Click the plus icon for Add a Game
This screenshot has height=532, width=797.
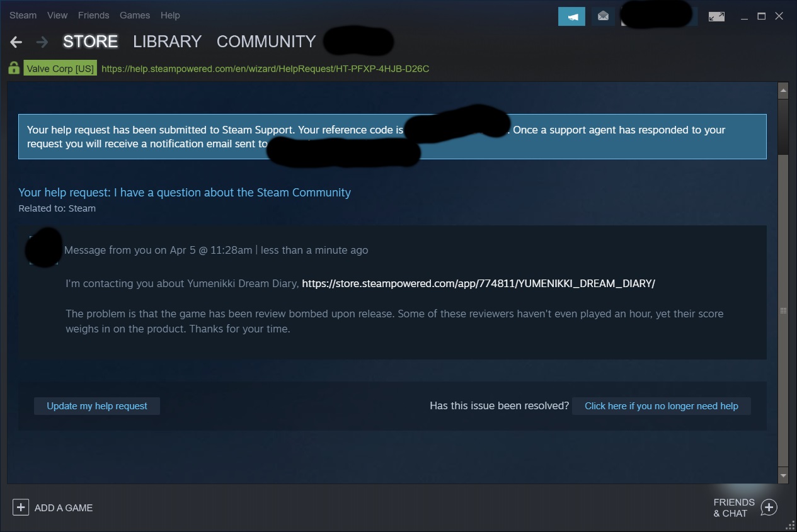click(21, 507)
